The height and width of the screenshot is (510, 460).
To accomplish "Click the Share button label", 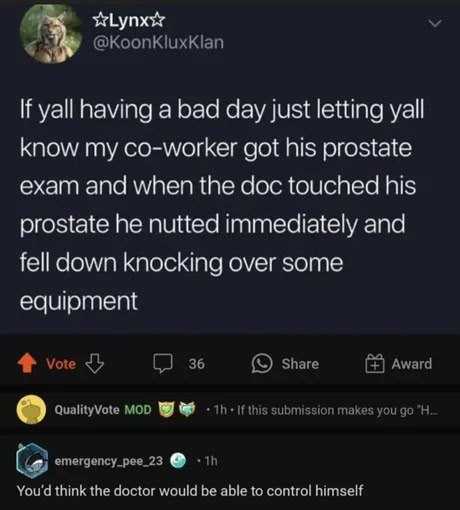I will 300,364.
